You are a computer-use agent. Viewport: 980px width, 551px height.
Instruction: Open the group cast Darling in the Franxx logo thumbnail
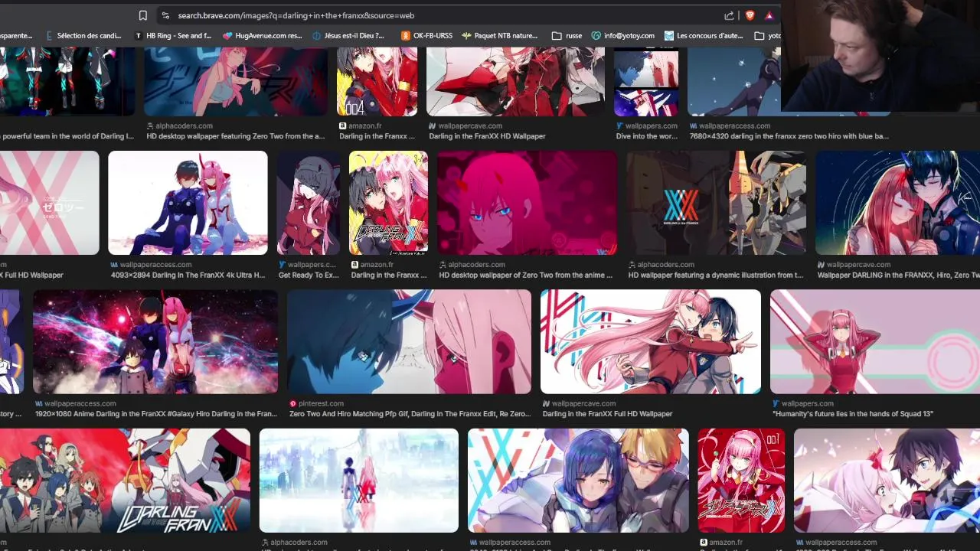[x=125, y=480]
